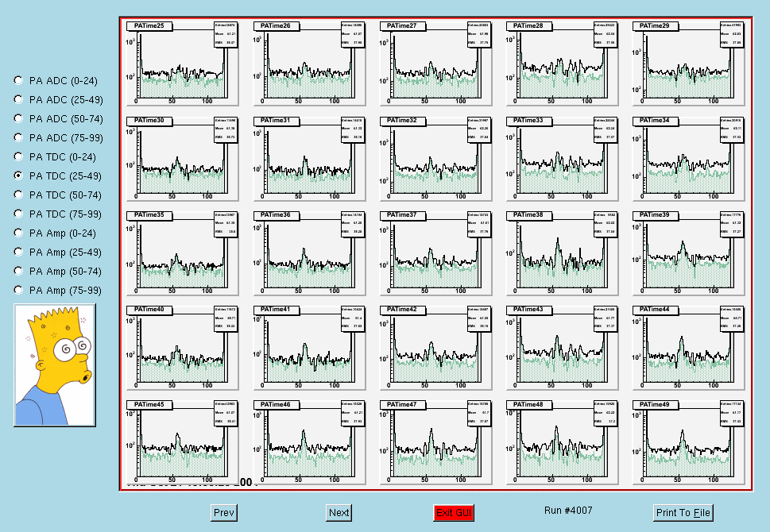Select the PA ADC (0-24) radio button
The height and width of the screenshot is (532, 770).
point(18,80)
